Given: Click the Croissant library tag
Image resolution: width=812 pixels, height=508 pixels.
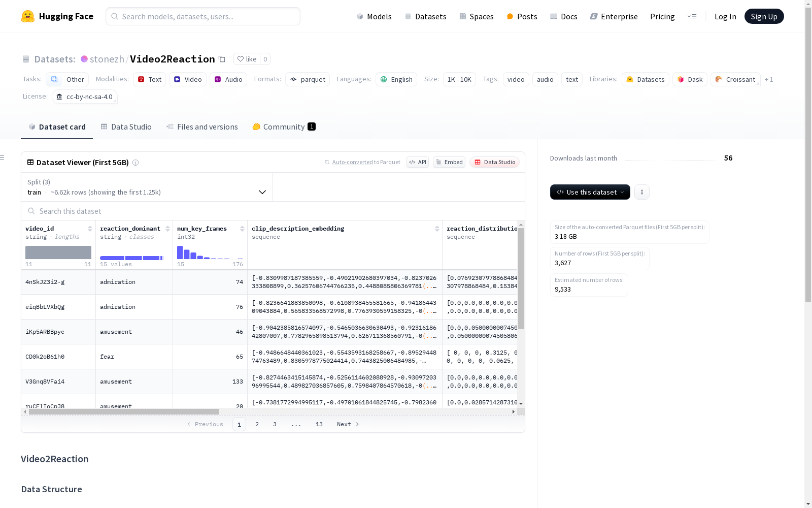Looking at the screenshot, I should pyautogui.click(x=735, y=79).
